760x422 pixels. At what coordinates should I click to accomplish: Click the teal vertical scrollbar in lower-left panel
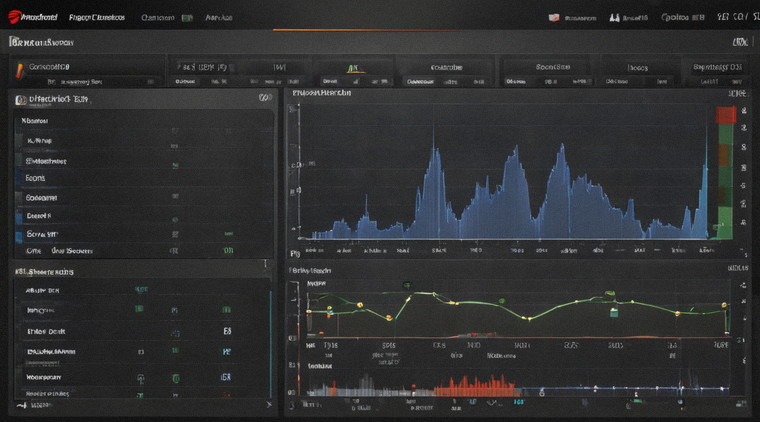[x=270, y=344]
